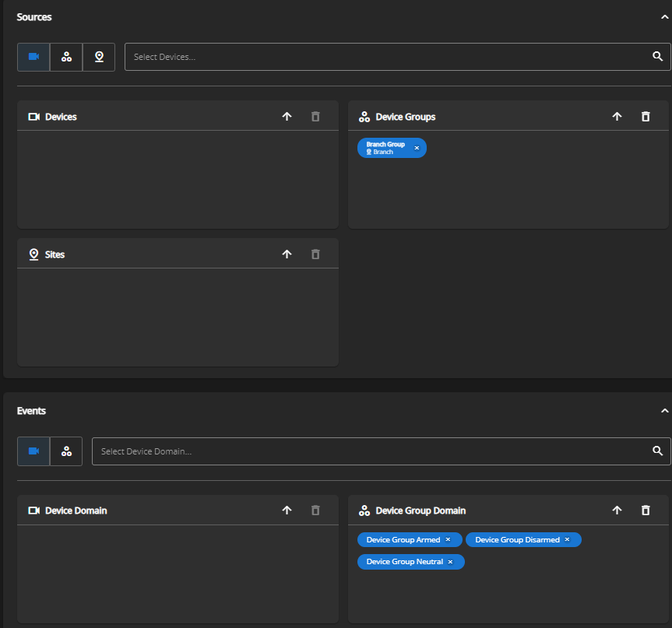
Task: Select the Devices camera filter in Sources
Action: click(x=33, y=57)
